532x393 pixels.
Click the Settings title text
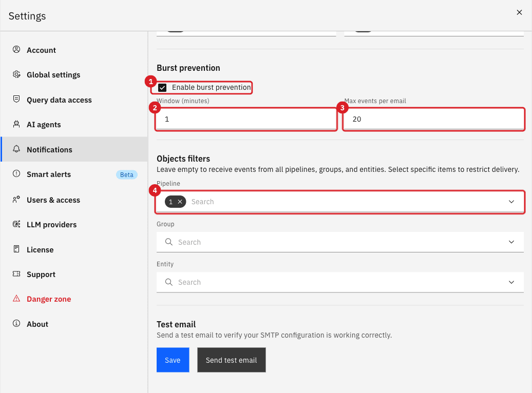[27, 16]
